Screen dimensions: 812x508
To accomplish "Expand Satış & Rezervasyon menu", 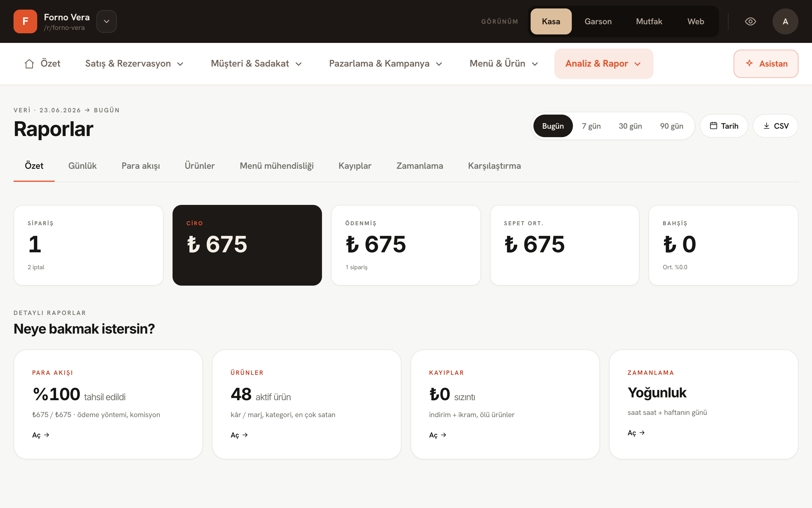I will click(x=134, y=63).
